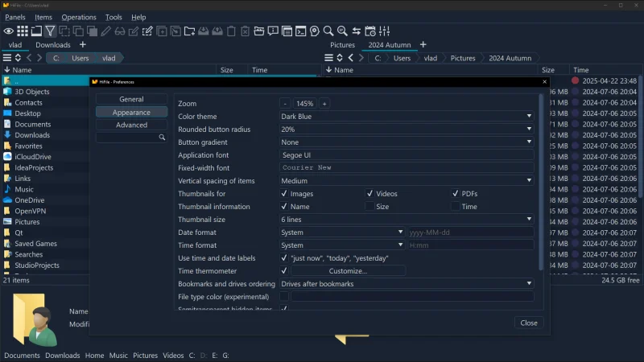
Task: Click the Application font Segoe UI field
Action: [x=407, y=154]
